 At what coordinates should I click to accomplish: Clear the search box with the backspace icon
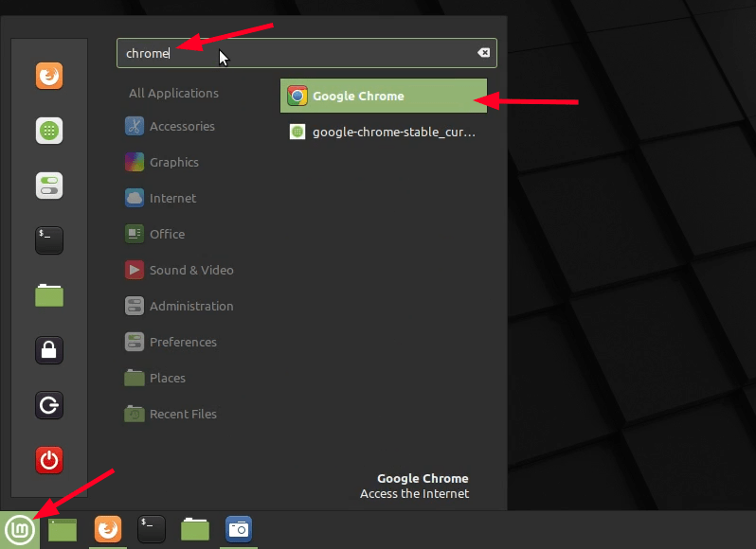pos(483,52)
